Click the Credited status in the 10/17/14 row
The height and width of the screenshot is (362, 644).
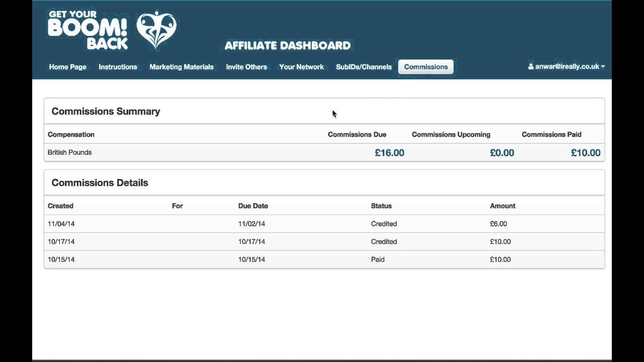click(x=384, y=242)
